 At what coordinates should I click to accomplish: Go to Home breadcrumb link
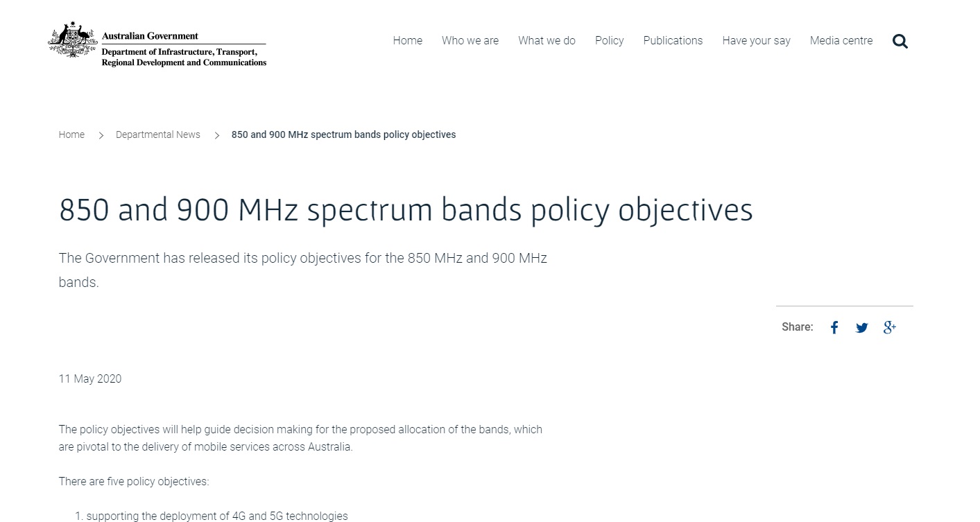(x=71, y=134)
